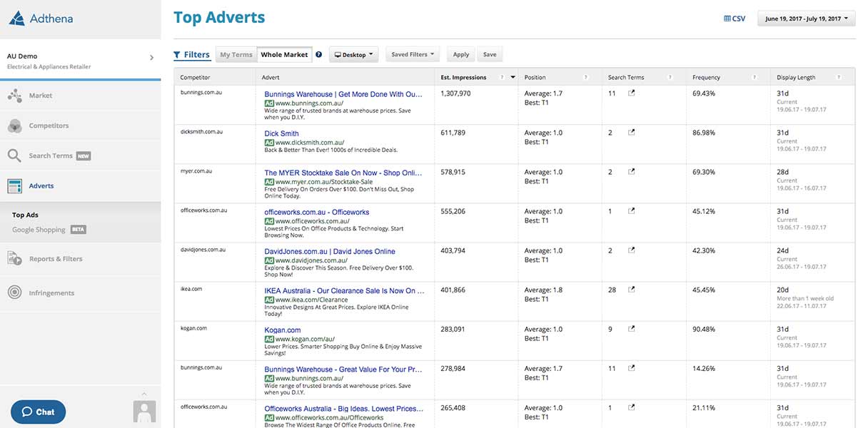
Task: Open the Chat button
Action: click(x=38, y=412)
